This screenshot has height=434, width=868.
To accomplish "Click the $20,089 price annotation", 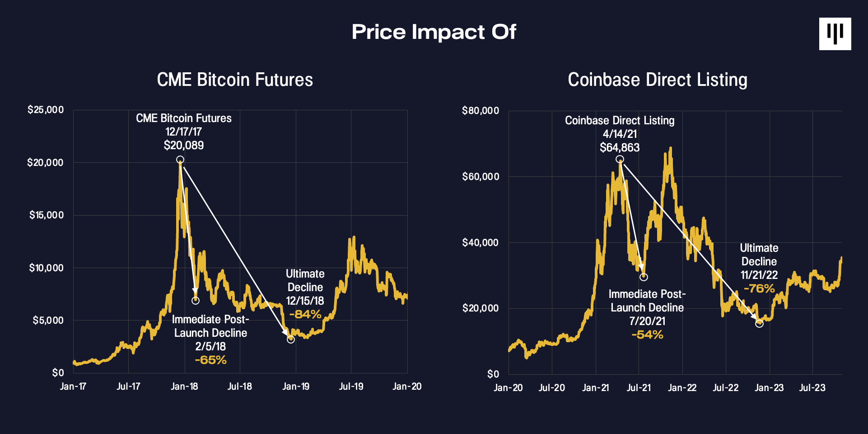I will click(x=184, y=145).
